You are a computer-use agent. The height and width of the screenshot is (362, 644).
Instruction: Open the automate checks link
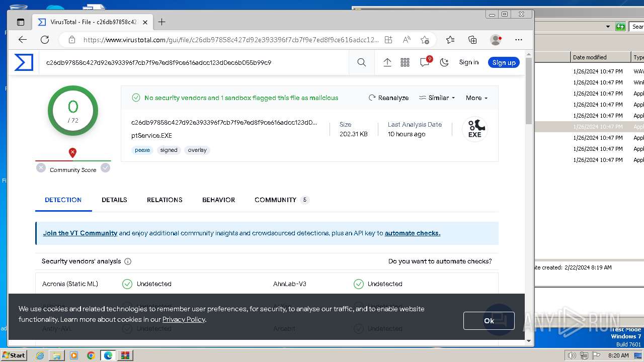click(x=413, y=233)
